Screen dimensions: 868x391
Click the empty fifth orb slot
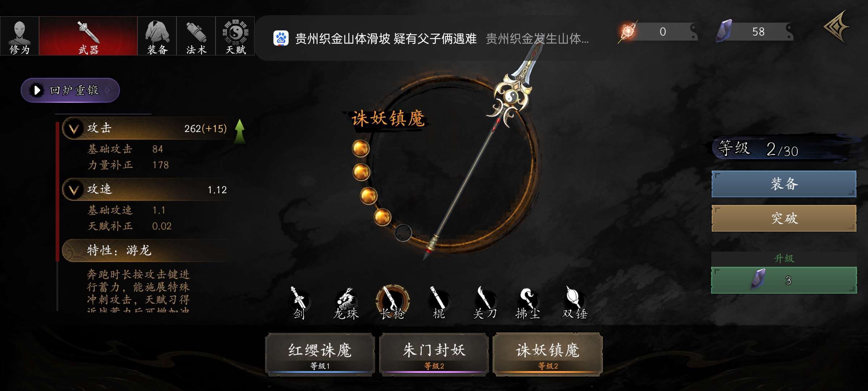(x=403, y=233)
